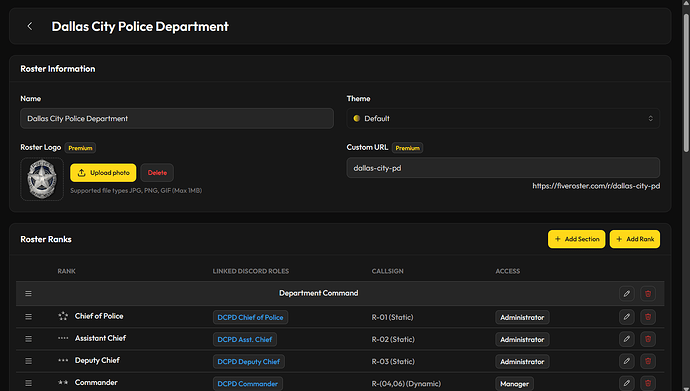Delete the Deputy Chief rank

pos(648,361)
